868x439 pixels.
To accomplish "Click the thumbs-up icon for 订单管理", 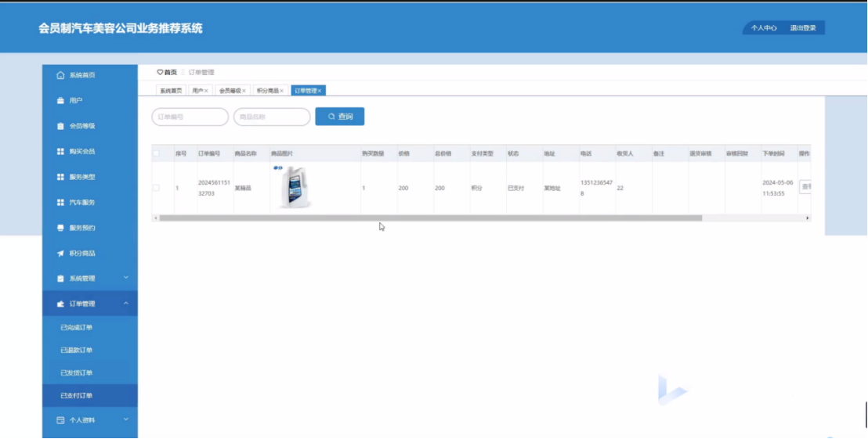I will click(x=60, y=304).
